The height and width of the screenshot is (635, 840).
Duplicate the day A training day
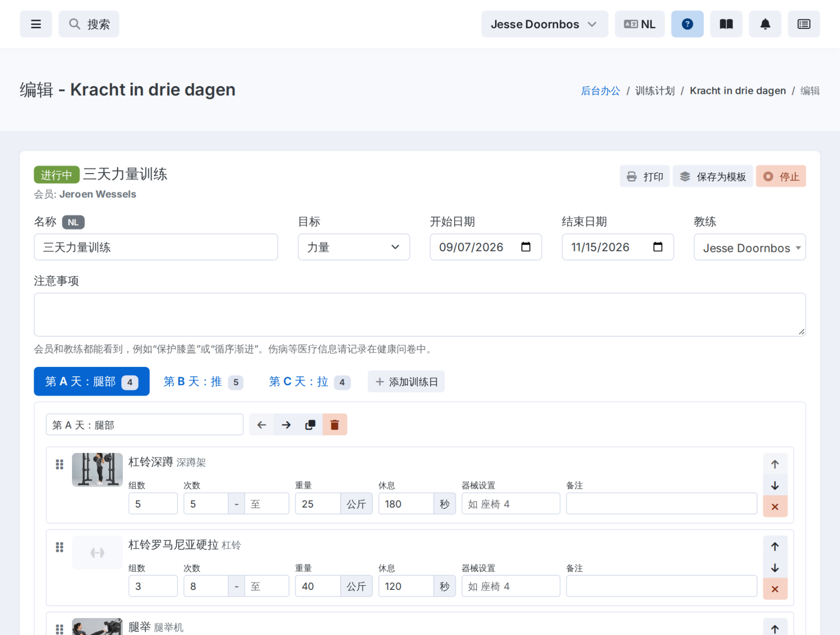tap(310, 425)
